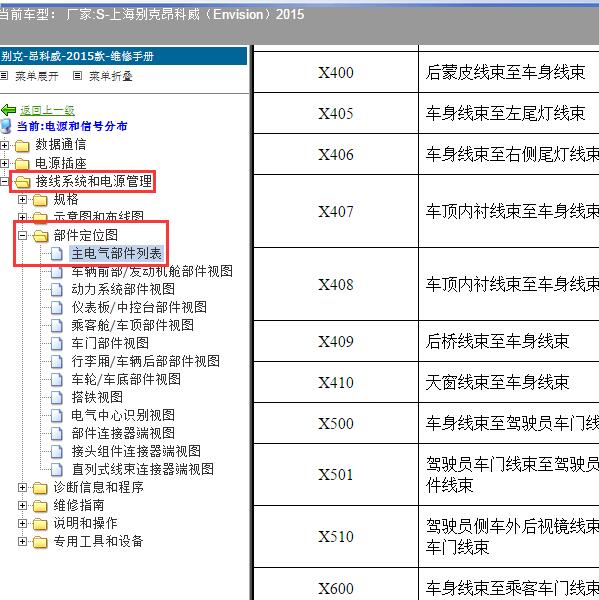Click the document icon of 接头组件连接器端视图
599x600 pixels.
[57, 451]
